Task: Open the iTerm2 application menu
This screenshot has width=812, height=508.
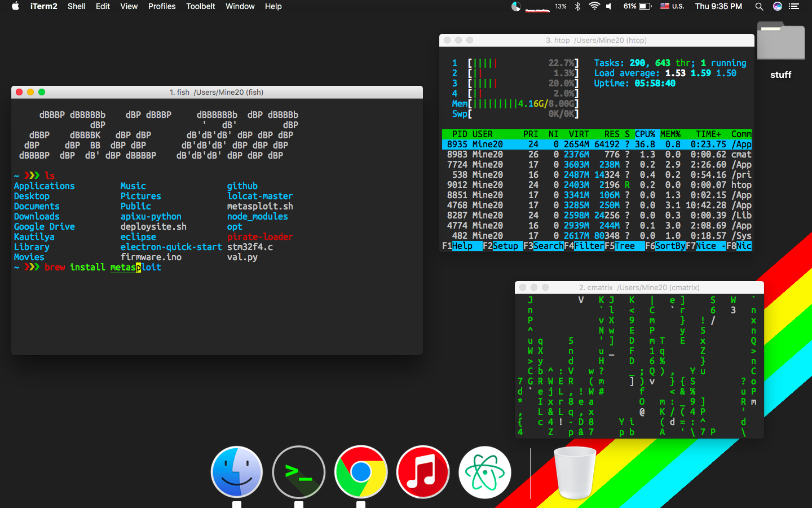Action: (x=43, y=6)
